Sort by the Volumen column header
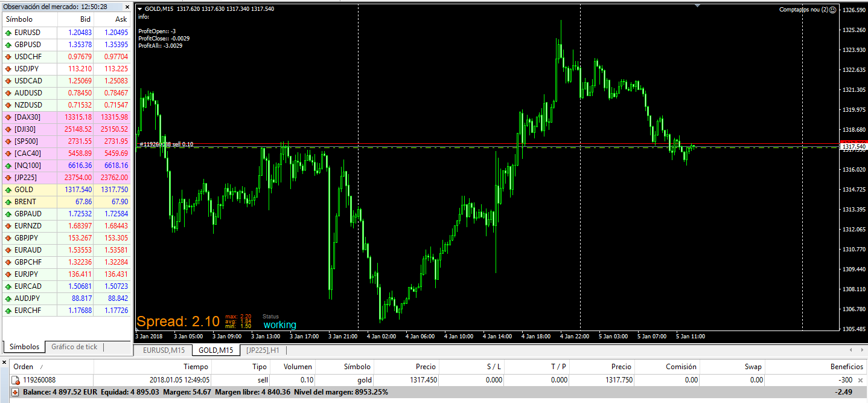The image size is (868, 403). 298,367
